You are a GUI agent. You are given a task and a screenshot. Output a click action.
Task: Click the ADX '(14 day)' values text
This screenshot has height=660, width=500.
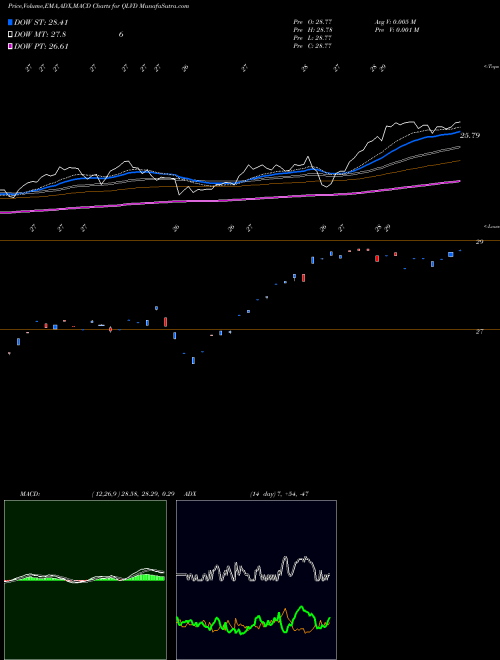(279, 494)
